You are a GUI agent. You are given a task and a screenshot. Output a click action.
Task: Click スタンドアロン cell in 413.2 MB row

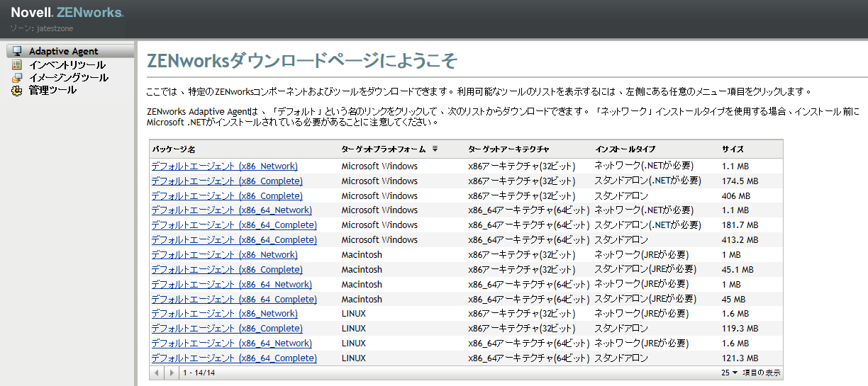621,240
